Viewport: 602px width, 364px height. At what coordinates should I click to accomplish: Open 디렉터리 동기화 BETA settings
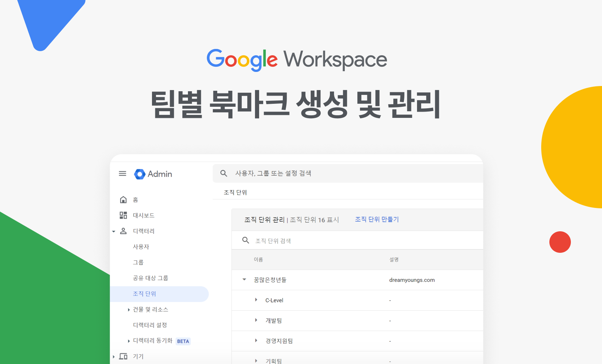(153, 341)
